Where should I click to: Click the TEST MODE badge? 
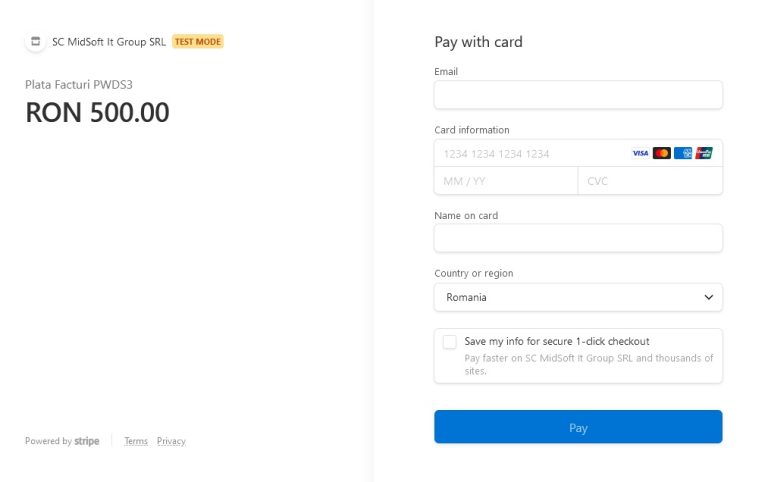(198, 42)
